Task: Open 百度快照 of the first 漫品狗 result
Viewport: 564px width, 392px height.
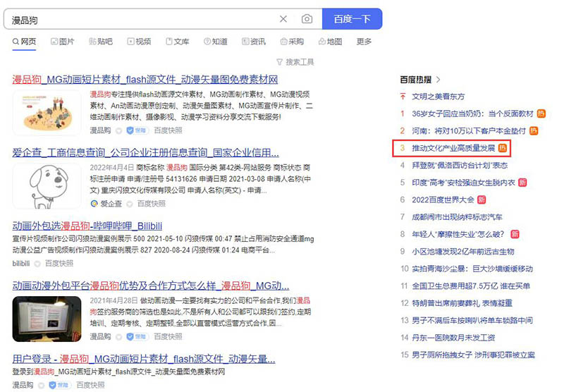Action: coord(168,130)
